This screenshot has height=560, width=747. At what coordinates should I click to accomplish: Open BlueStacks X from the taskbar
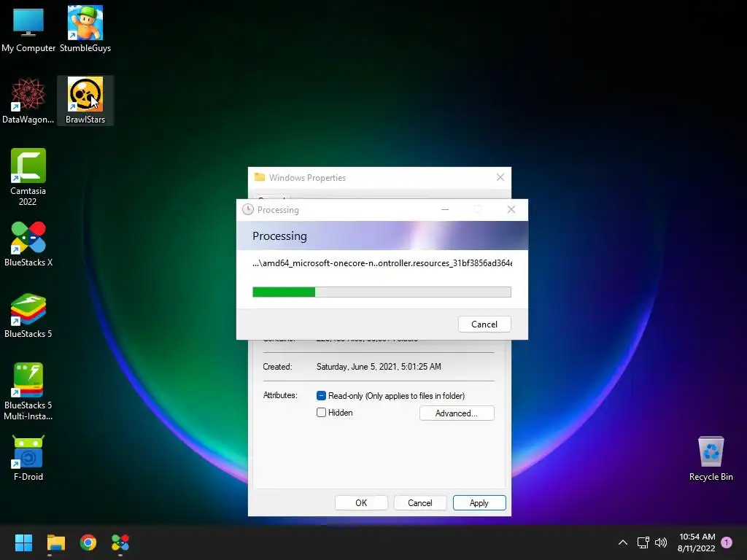pyautogui.click(x=120, y=542)
